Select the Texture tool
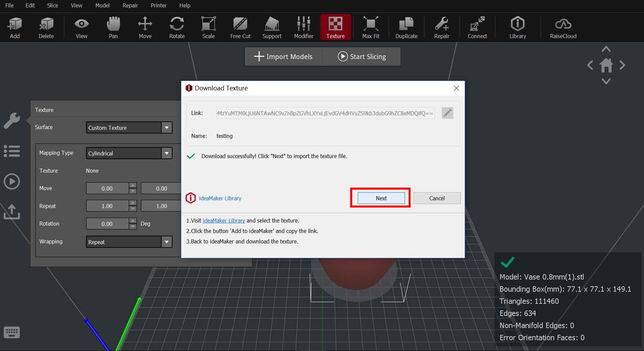This screenshot has height=351, width=644. 335,27
